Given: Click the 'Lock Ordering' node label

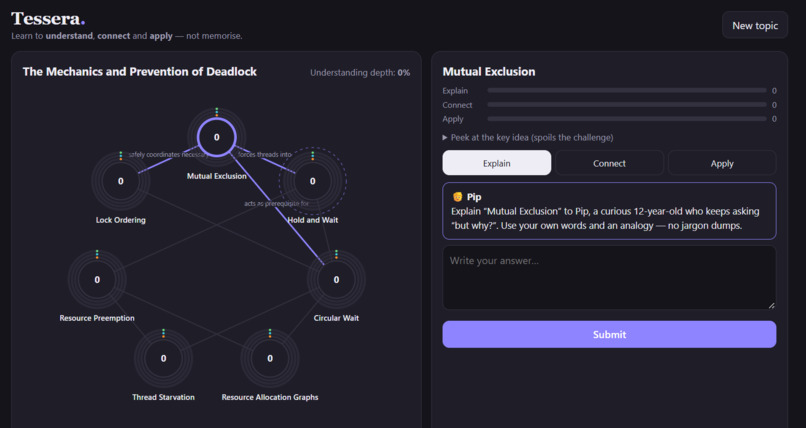Looking at the screenshot, I should coord(121,220).
